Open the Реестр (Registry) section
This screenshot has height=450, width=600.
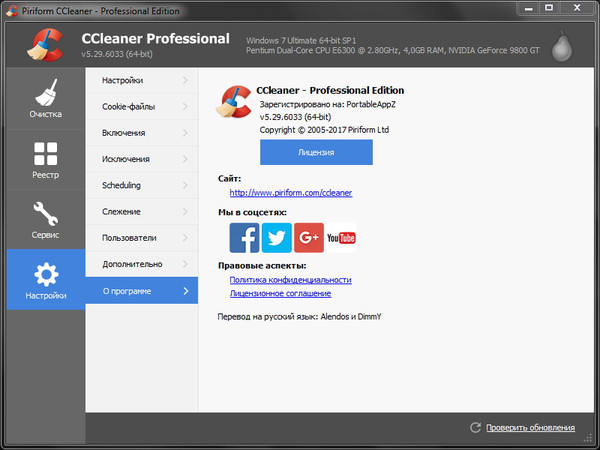(x=46, y=160)
